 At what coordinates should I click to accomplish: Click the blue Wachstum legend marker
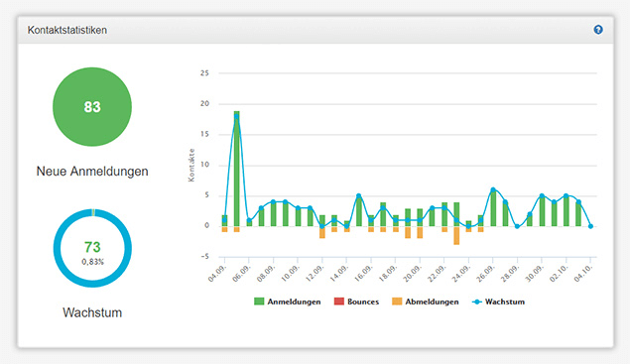477,302
